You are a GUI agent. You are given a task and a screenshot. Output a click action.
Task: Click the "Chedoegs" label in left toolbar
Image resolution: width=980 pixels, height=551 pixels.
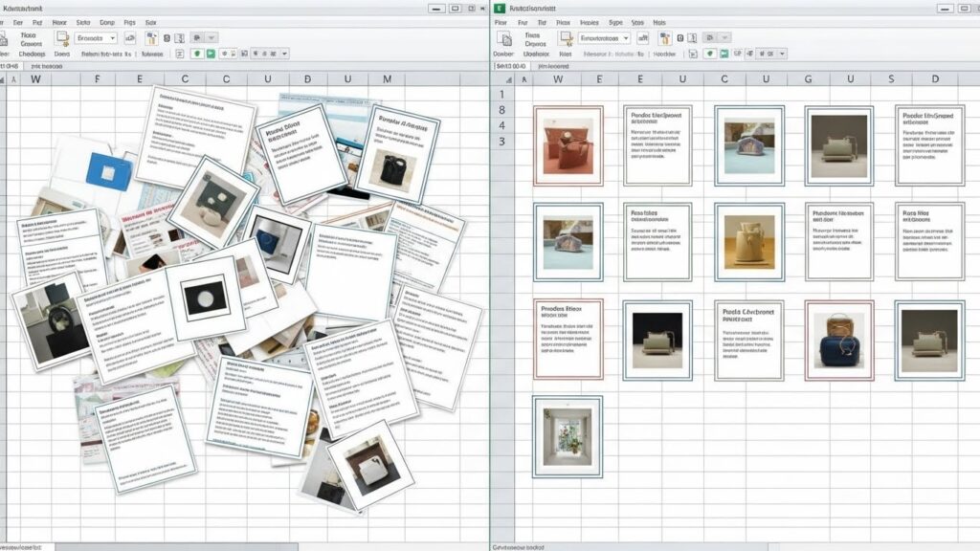point(31,55)
